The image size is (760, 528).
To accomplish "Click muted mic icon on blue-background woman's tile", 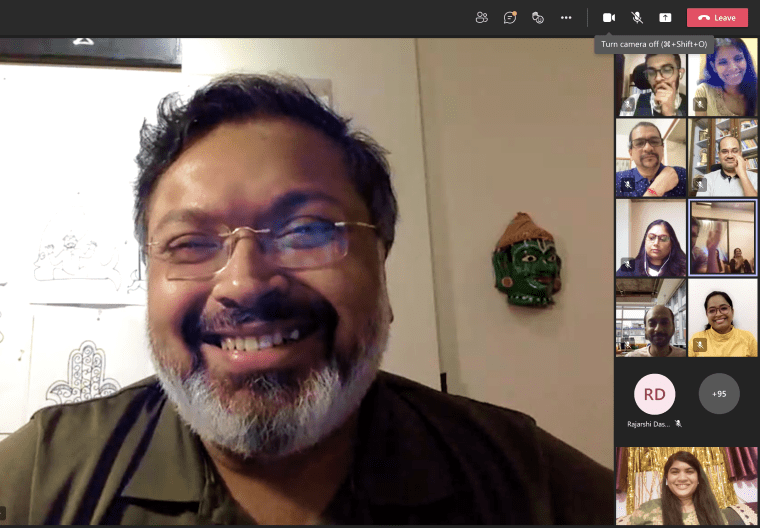I will pos(700,104).
